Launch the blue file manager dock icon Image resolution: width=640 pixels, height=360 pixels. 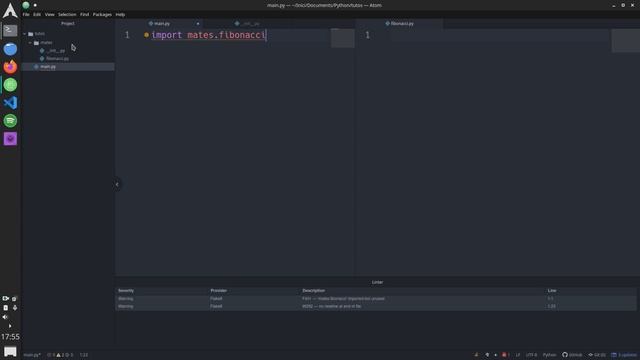pos(10,49)
